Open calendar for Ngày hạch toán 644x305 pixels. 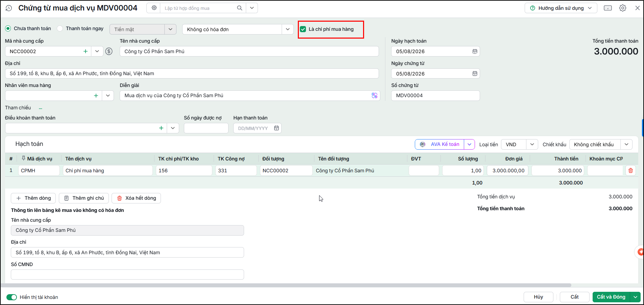coord(475,51)
